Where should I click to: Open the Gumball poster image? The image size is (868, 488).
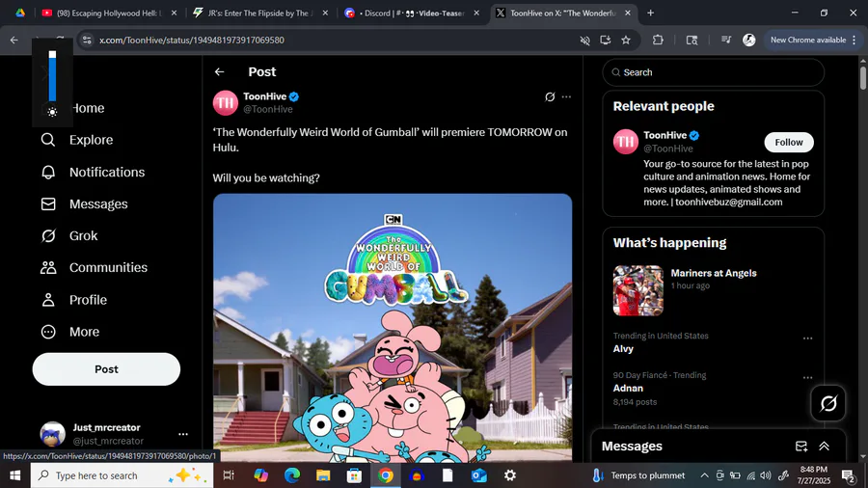(x=393, y=328)
